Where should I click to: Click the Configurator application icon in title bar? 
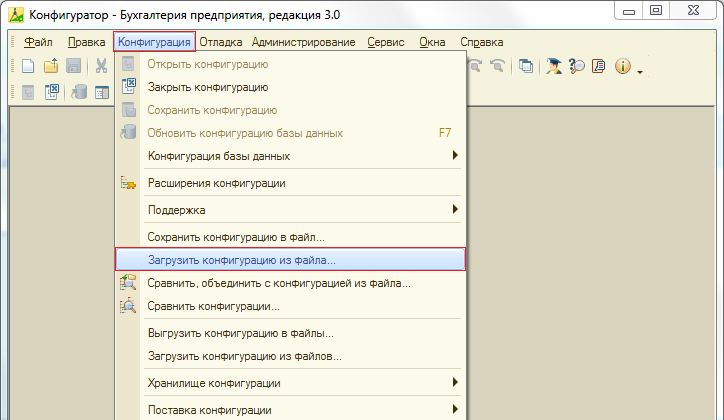(x=16, y=15)
